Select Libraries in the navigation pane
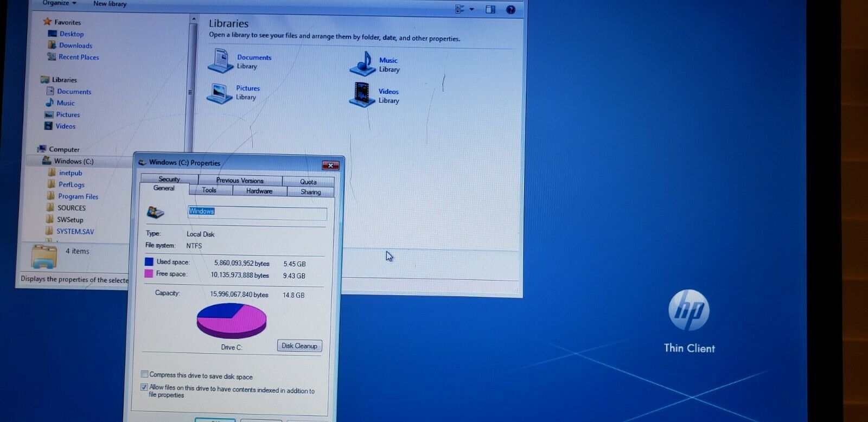The height and width of the screenshot is (422, 868). [x=64, y=80]
